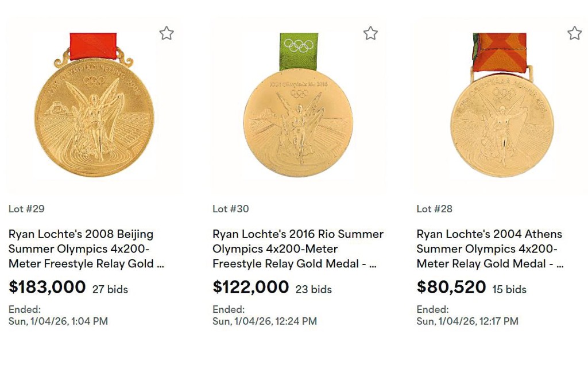The height and width of the screenshot is (369, 588).
Task: Open Ryan Lochte's 2004 Athens relay medal title
Action: click(x=490, y=249)
